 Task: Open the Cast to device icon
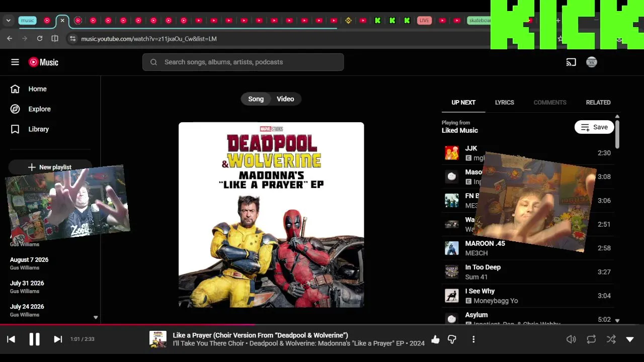click(571, 62)
